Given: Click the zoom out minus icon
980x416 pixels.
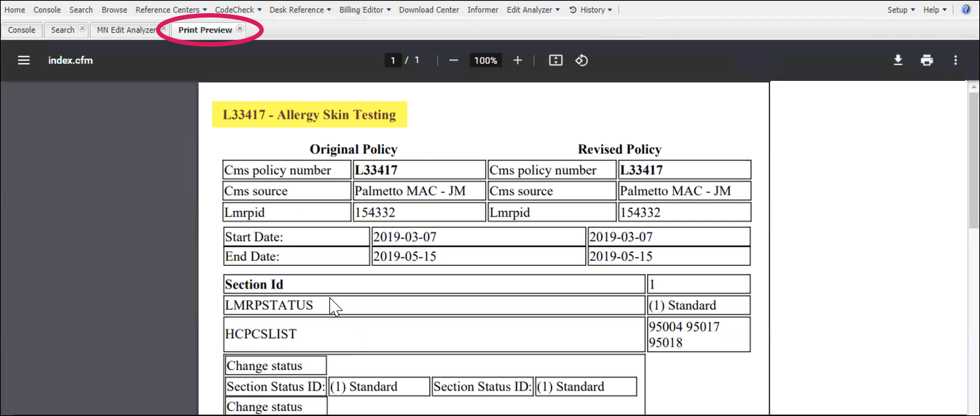Looking at the screenshot, I should 453,60.
